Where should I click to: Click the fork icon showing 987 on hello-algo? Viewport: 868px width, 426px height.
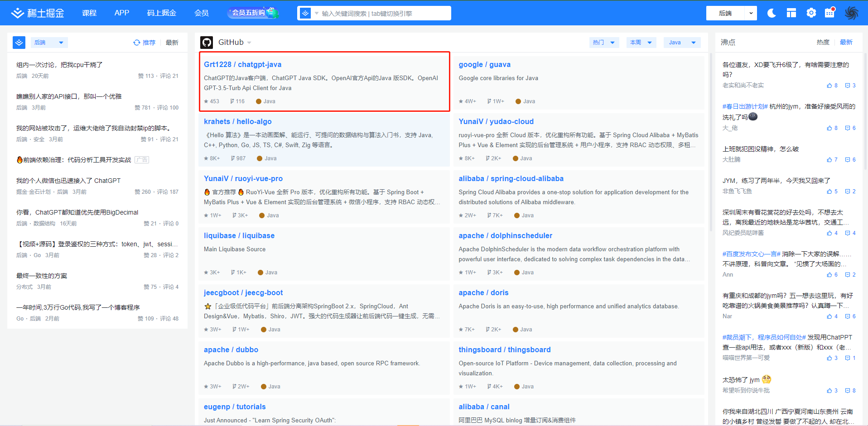[x=233, y=158]
